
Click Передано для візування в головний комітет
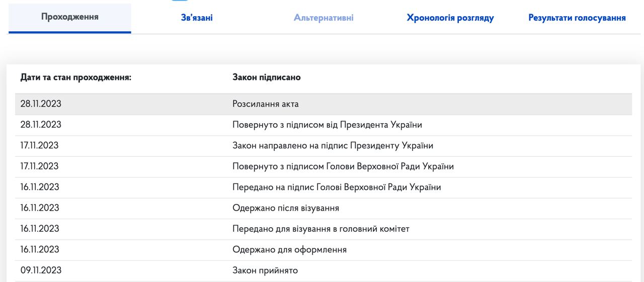click(x=320, y=229)
